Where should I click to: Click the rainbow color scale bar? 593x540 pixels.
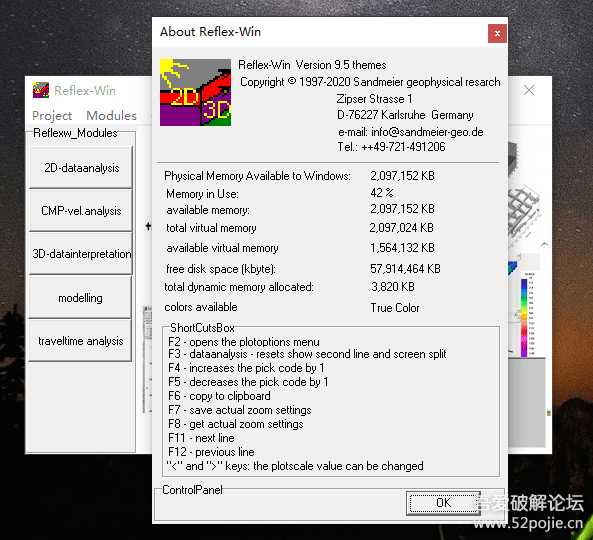click(x=524, y=318)
